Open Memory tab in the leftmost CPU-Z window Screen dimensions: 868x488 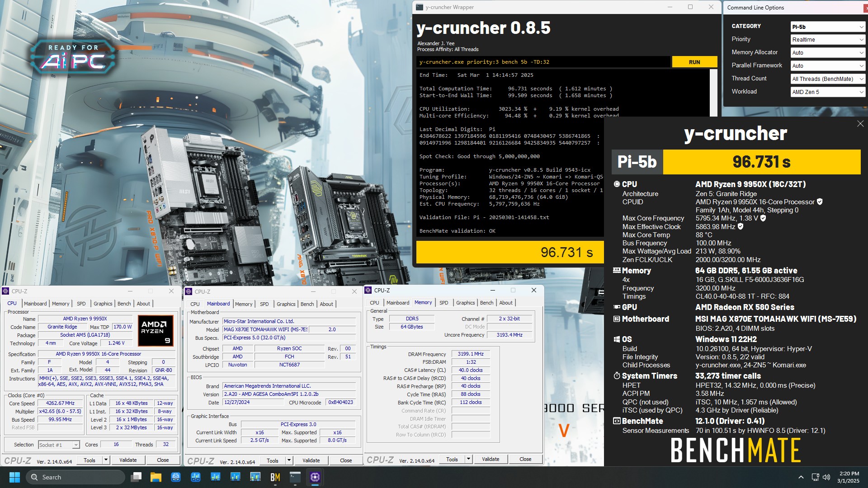pos(61,304)
